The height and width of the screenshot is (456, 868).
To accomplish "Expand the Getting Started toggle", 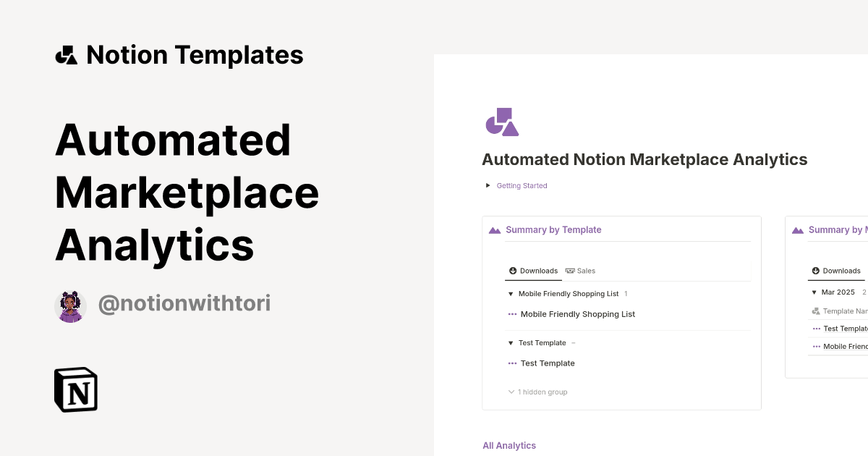I will point(488,185).
